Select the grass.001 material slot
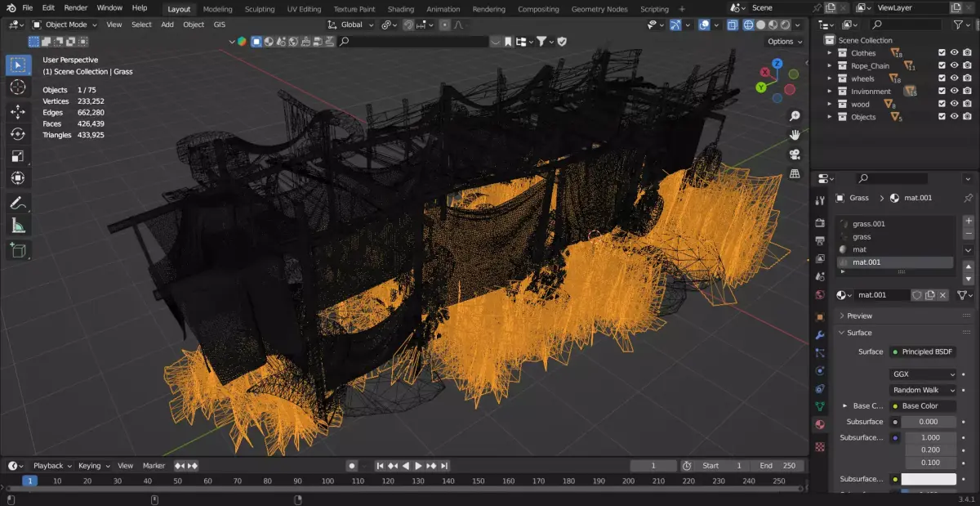Screen dimensions: 980x506 (894, 224)
